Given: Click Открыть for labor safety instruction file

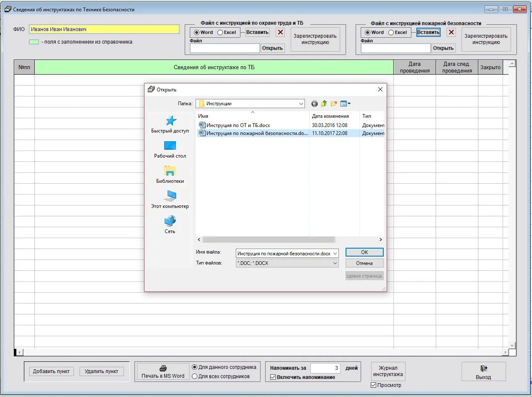Looking at the screenshot, I should [273, 48].
